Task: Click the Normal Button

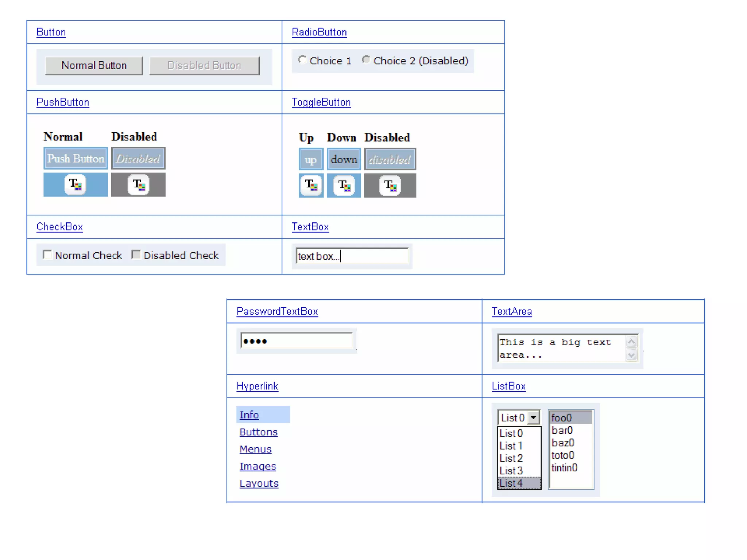Action: click(94, 66)
